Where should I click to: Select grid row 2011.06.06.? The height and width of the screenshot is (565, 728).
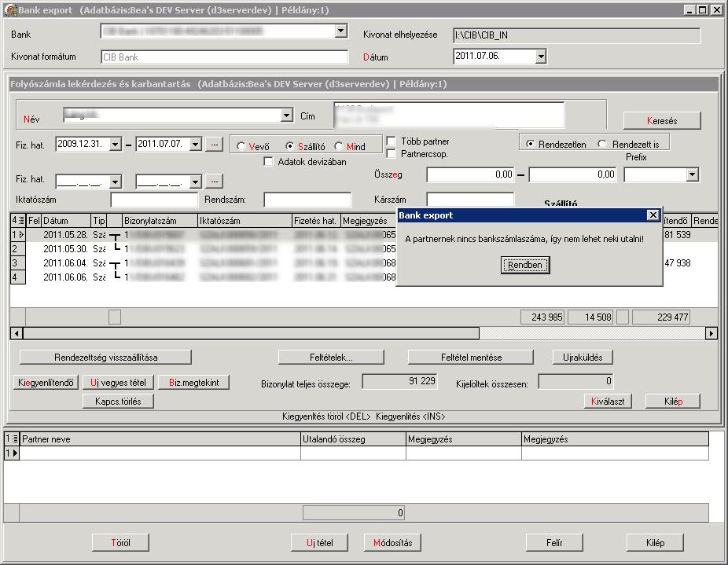pyautogui.click(x=202, y=277)
